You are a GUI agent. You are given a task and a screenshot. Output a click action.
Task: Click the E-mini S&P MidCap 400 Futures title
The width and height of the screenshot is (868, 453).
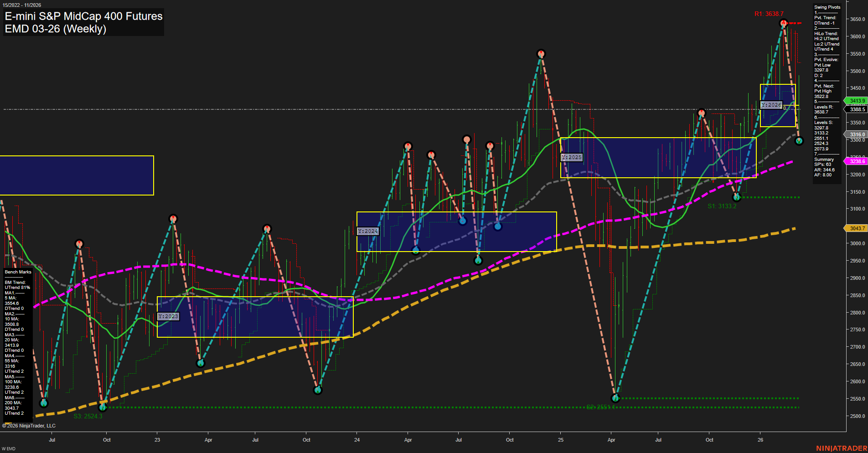tap(83, 16)
